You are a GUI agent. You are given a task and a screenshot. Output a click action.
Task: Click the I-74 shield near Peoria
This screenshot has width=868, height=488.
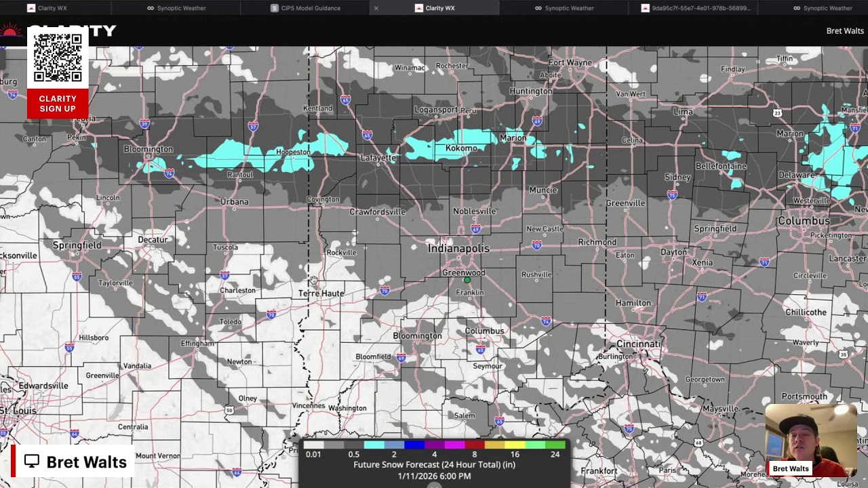click(12, 96)
